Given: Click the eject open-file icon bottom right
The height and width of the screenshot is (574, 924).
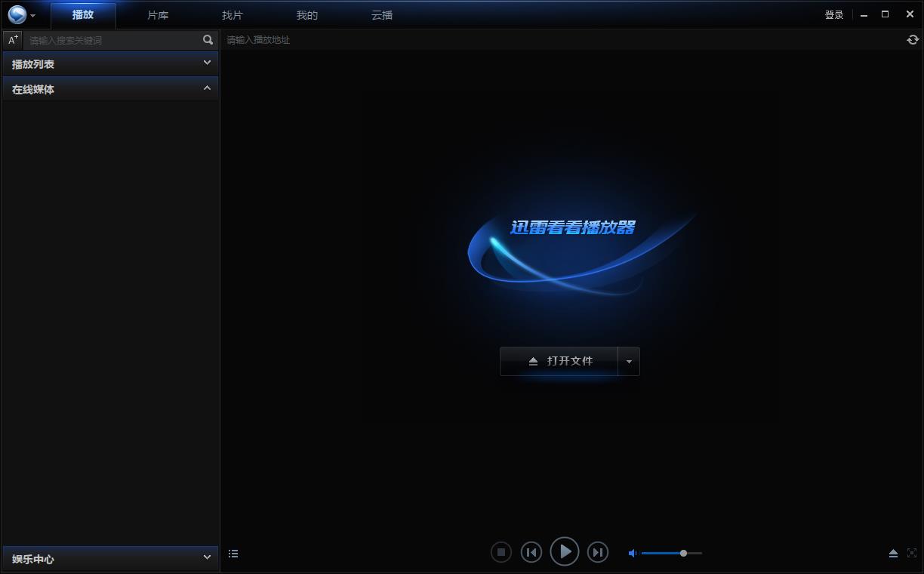Looking at the screenshot, I should click(893, 554).
